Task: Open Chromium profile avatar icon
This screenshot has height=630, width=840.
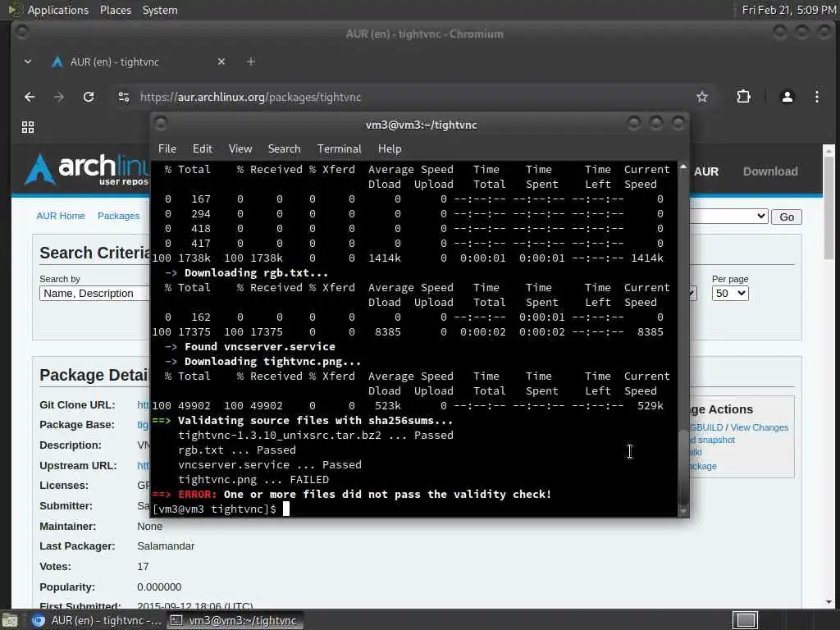Action: (787, 97)
